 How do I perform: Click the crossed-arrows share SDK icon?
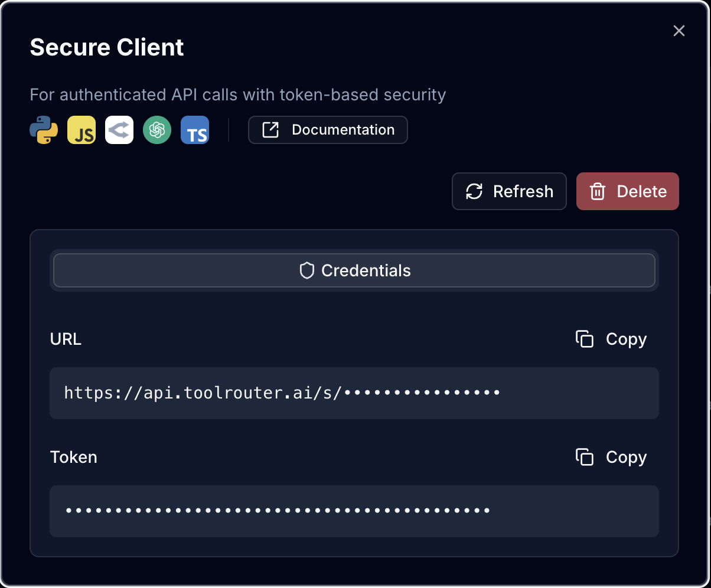[x=119, y=130]
